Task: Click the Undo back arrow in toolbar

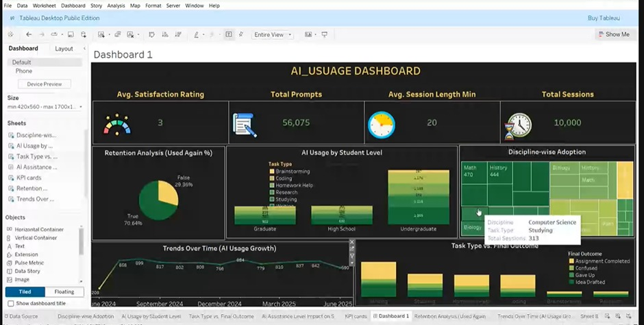Action: [x=29, y=34]
